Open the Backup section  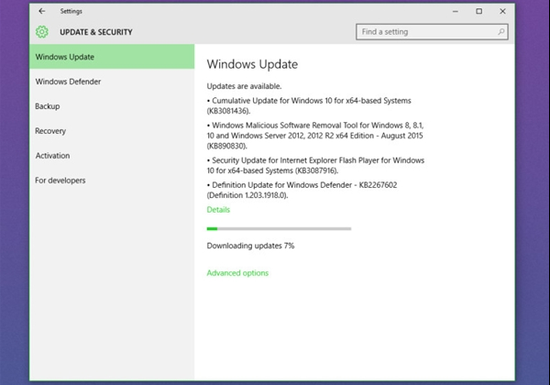point(112,106)
